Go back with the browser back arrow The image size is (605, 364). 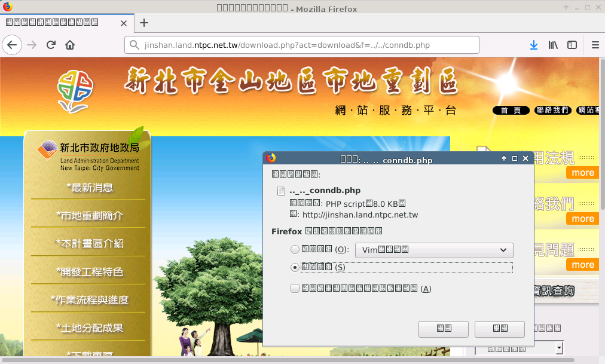coord(12,45)
